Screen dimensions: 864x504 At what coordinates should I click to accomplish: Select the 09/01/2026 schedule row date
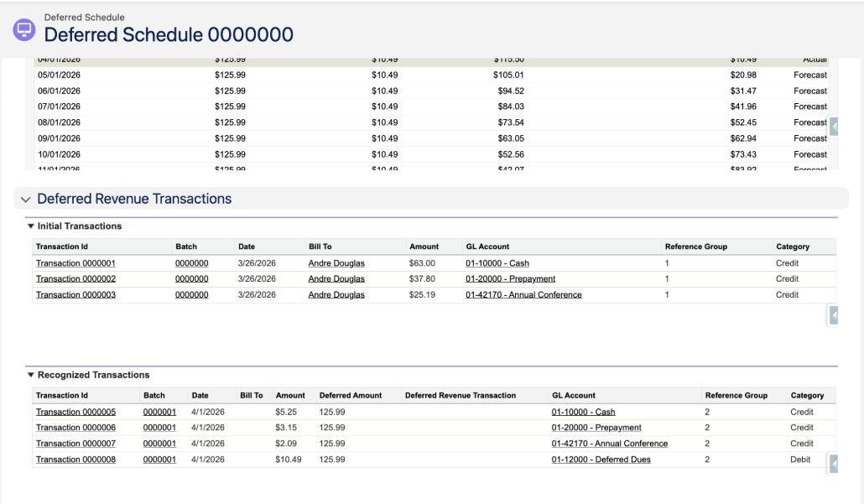pyautogui.click(x=59, y=138)
